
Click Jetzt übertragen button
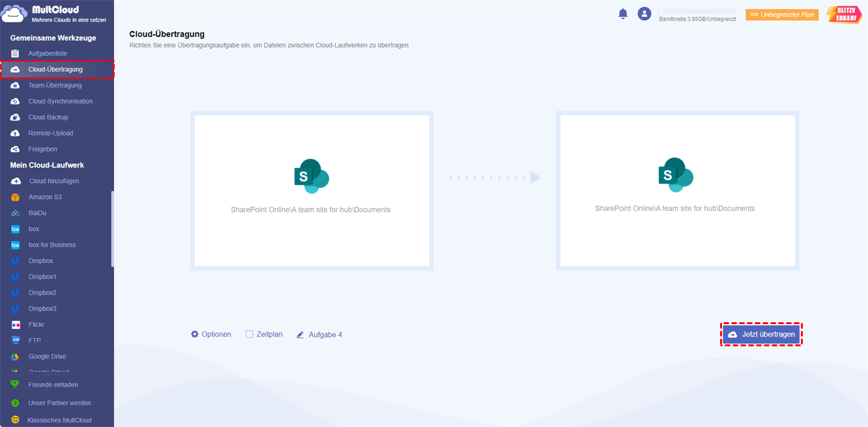[761, 334]
